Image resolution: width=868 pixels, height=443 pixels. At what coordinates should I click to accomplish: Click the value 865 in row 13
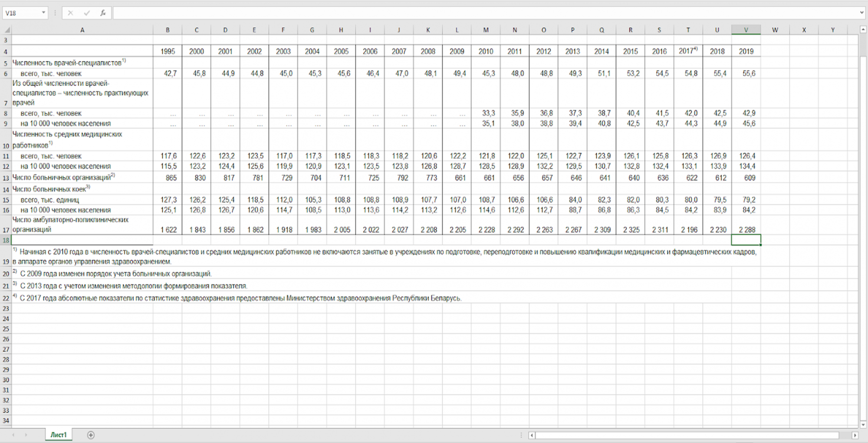tap(171, 178)
